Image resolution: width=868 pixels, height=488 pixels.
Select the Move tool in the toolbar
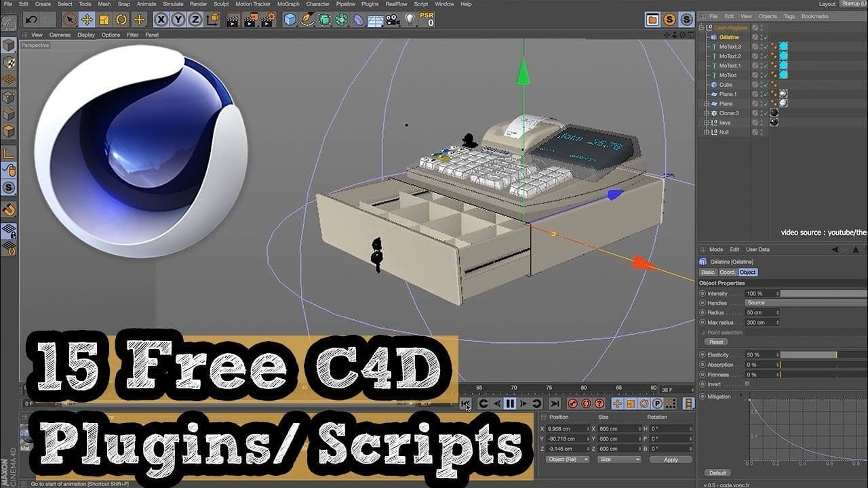87,20
